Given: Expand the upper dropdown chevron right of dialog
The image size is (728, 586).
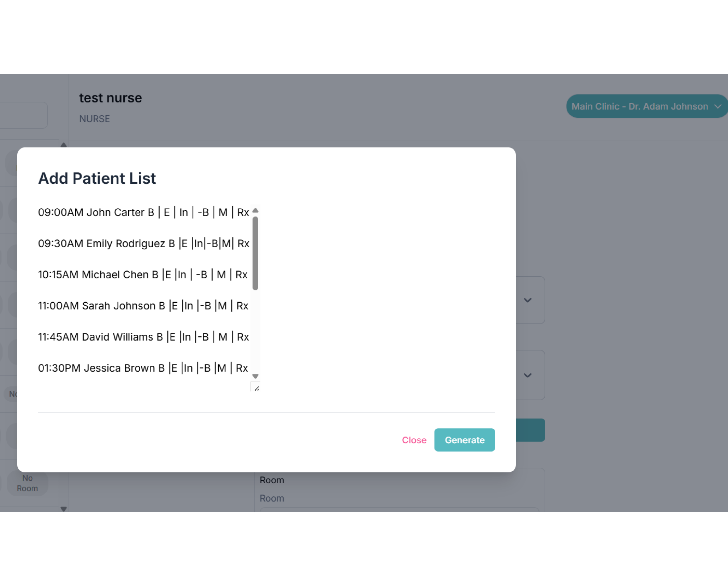Looking at the screenshot, I should pyautogui.click(x=527, y=300).
